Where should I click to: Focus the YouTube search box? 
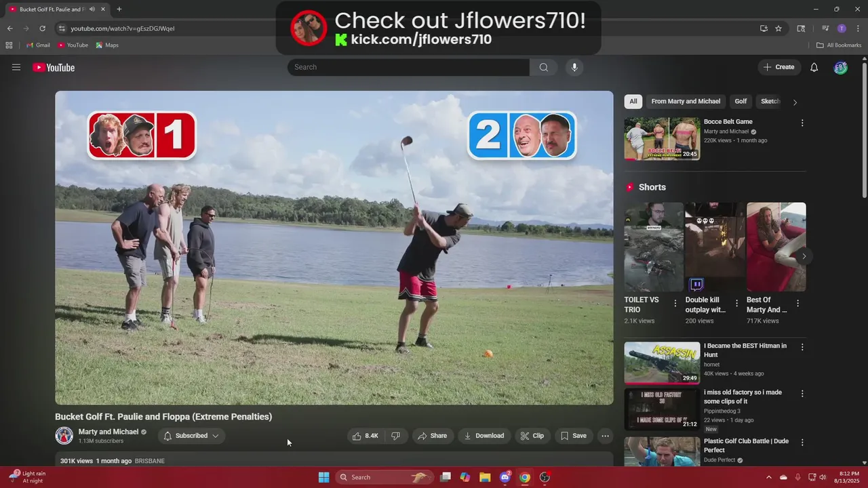408,67
